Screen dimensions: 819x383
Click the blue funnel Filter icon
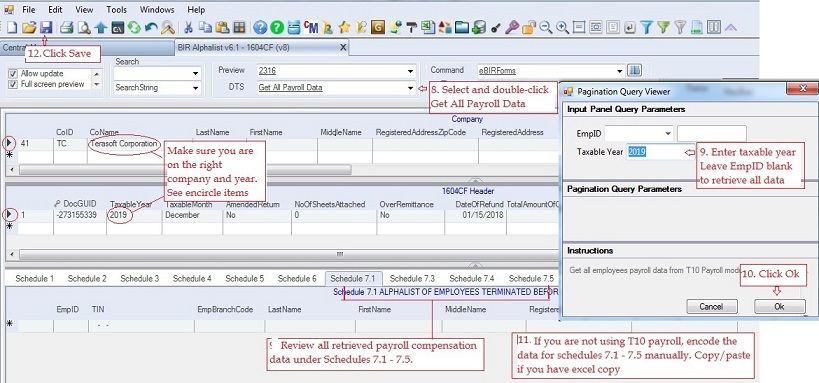point(647,27)
